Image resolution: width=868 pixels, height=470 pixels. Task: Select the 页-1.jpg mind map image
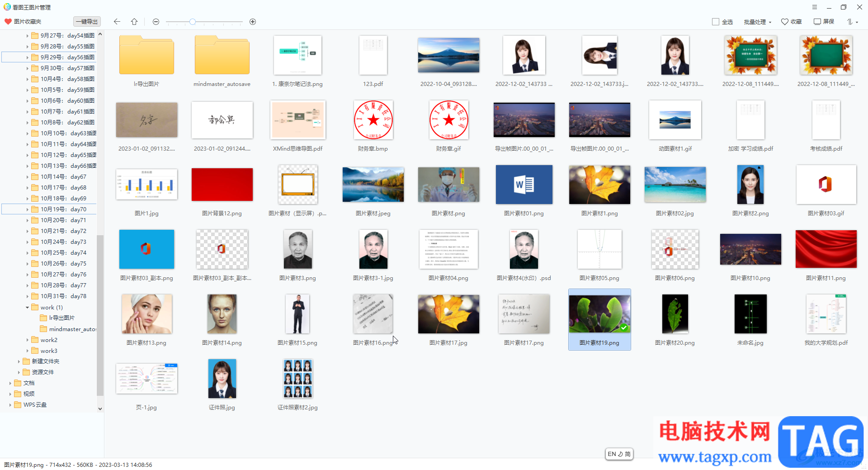146,379
